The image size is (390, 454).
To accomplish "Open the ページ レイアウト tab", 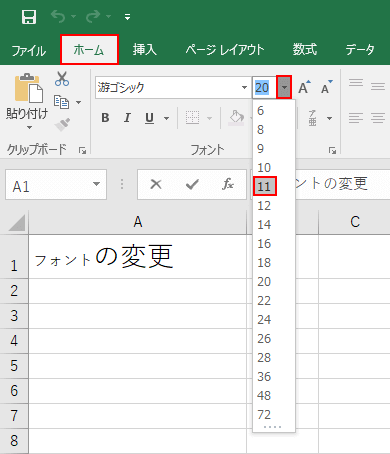I will [225, 49].
